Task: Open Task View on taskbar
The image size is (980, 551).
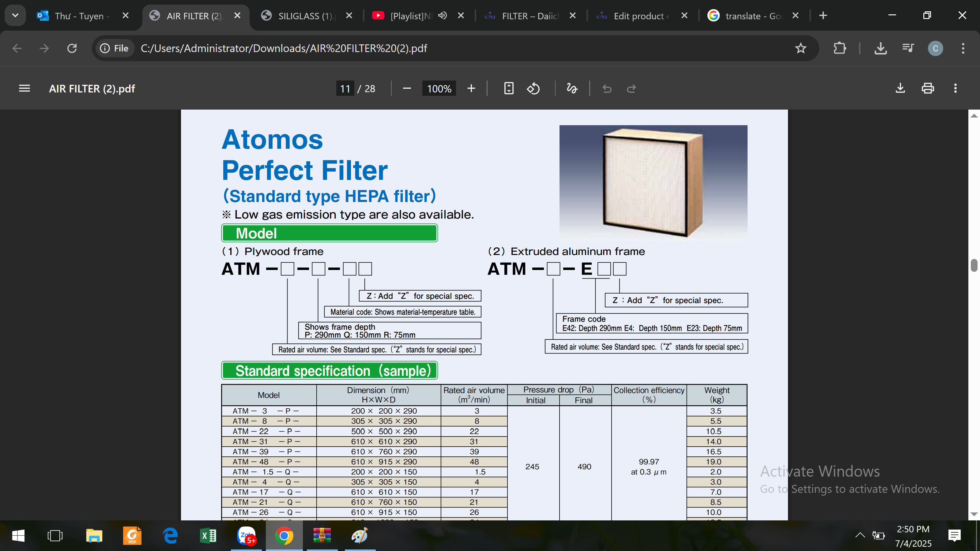Action: 55,536
